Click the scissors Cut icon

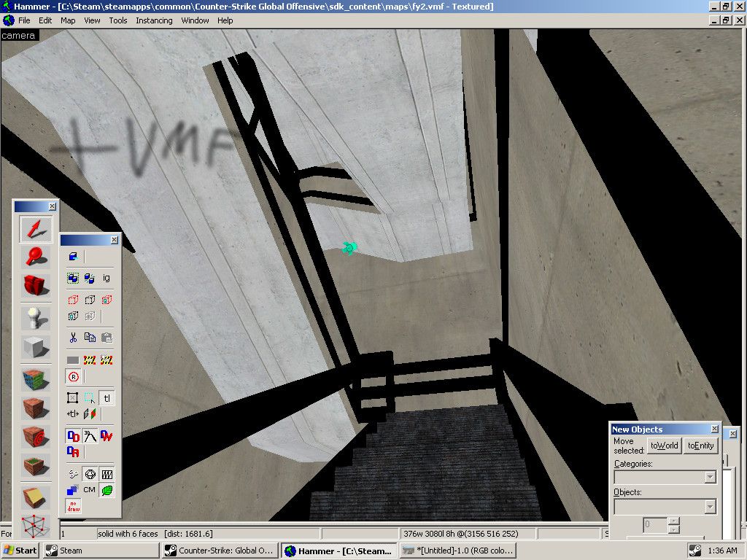[x=73, y=338]
